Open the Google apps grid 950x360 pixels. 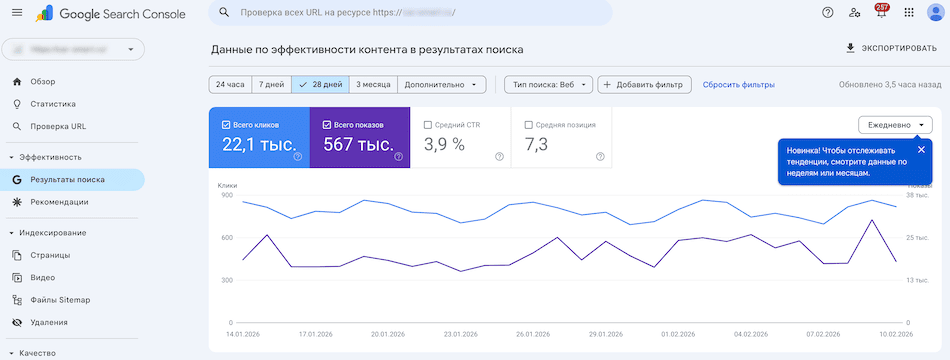coord(909,12)
